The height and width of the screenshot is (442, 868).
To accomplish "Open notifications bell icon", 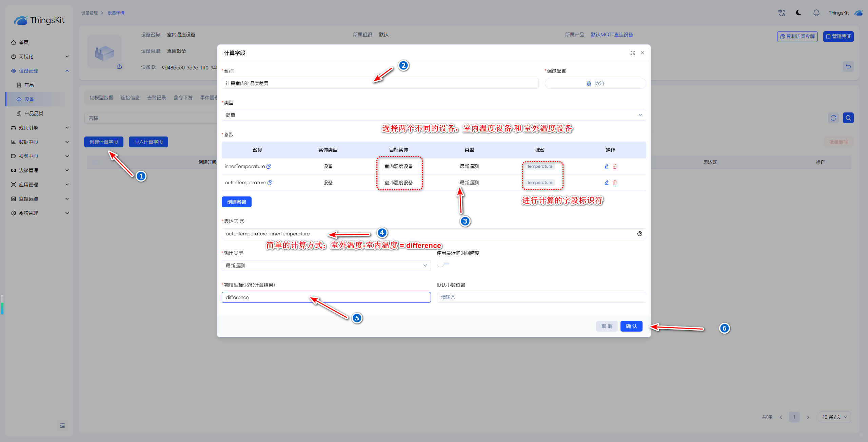I will click(816, 13).
